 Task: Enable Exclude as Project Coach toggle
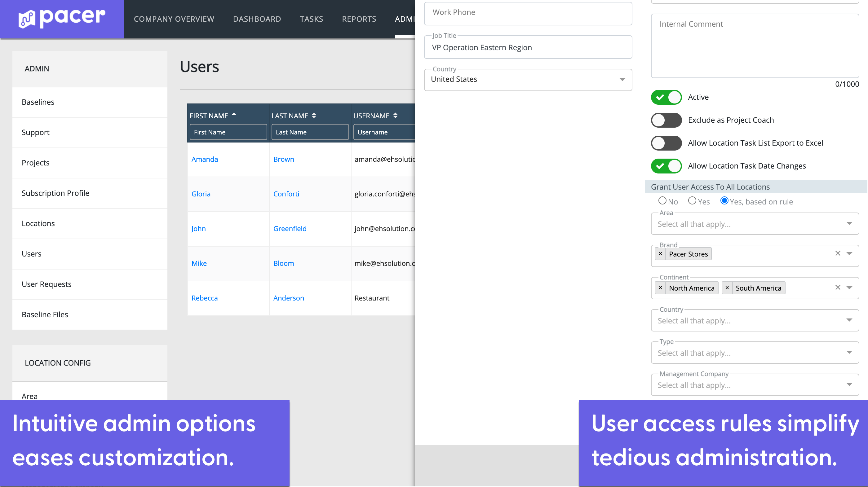(666, 120)
